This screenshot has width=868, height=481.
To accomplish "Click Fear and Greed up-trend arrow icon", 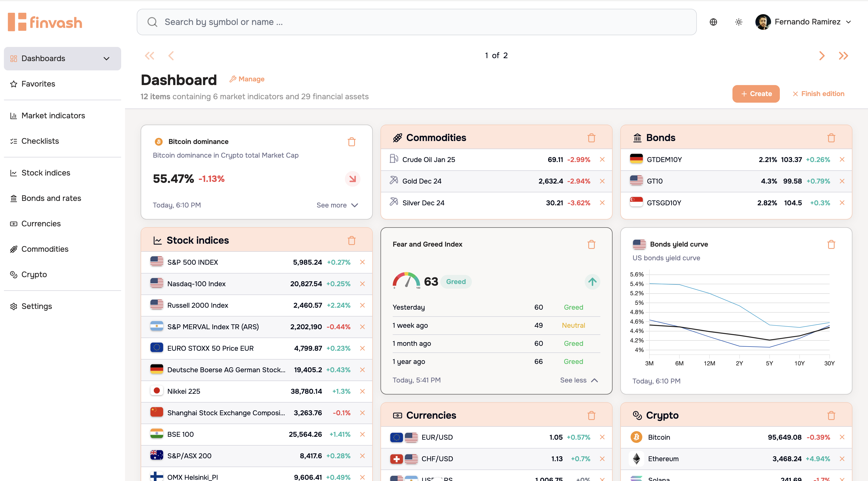I will (592, 282).
